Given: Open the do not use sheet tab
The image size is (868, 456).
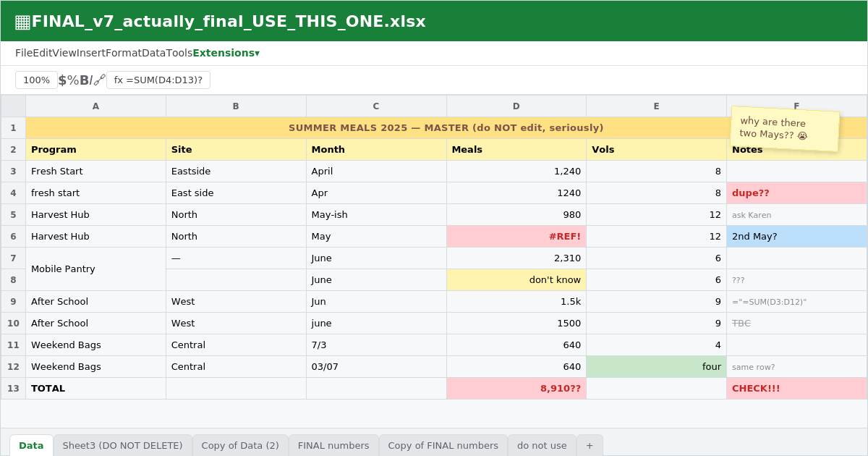Looking at the screenshot, I should point(542,446).
